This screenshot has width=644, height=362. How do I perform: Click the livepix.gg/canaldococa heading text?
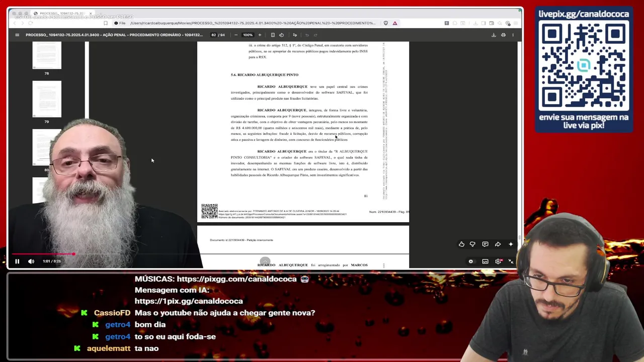[x=584, y=14]
